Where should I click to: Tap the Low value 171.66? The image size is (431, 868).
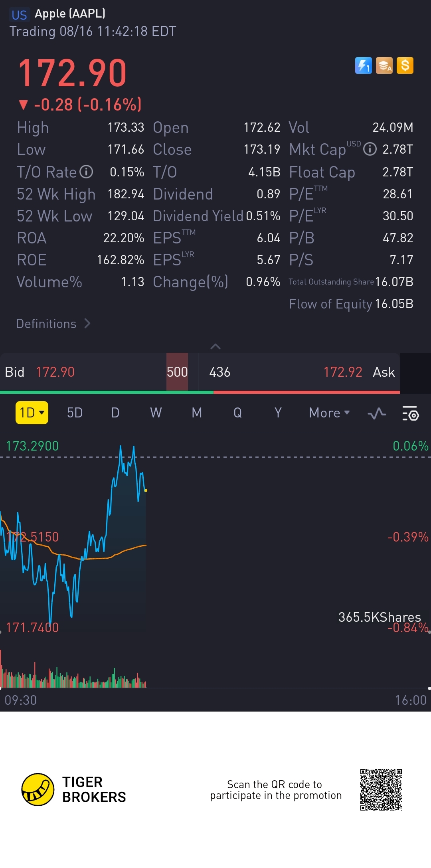[126, 149]
